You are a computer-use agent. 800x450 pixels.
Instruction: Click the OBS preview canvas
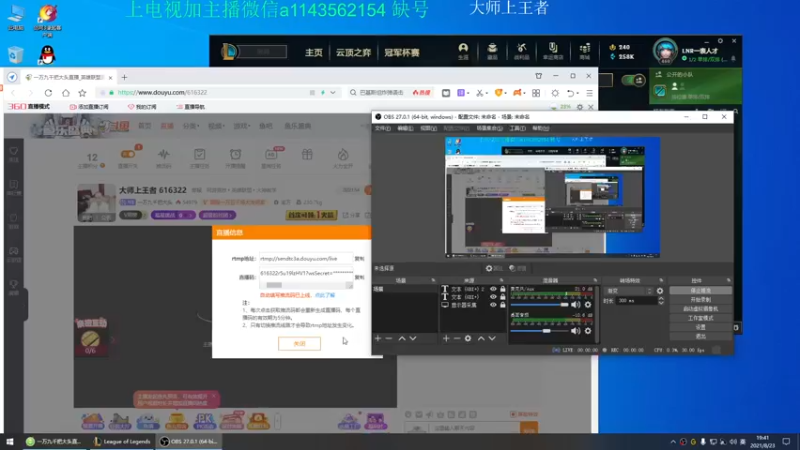pyautogui.click(x=553, y=196)
